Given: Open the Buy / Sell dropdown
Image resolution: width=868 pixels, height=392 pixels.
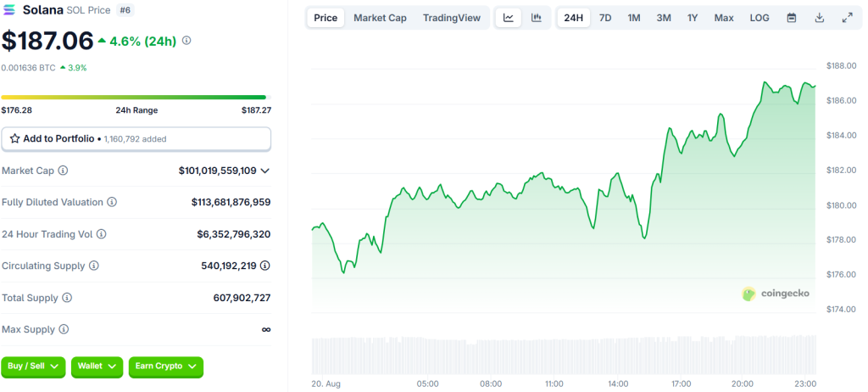Looking at the screenshot, I should click(33, 367).
